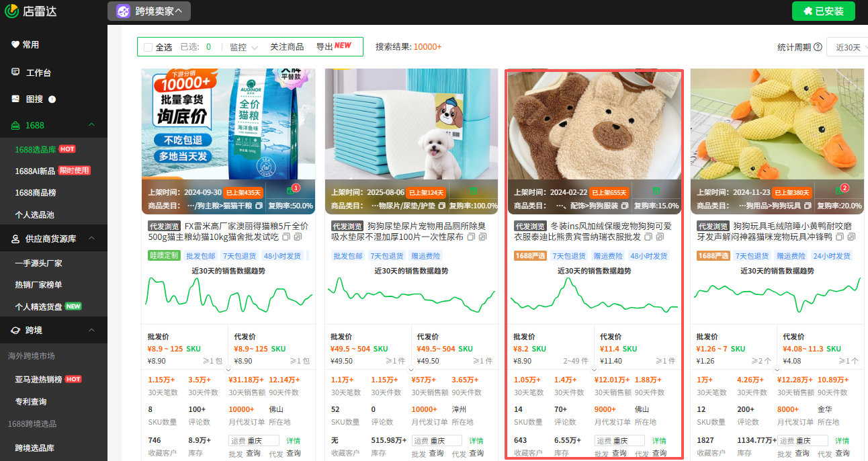Click the 跨境 section sidebar icon

pos(15,329)
